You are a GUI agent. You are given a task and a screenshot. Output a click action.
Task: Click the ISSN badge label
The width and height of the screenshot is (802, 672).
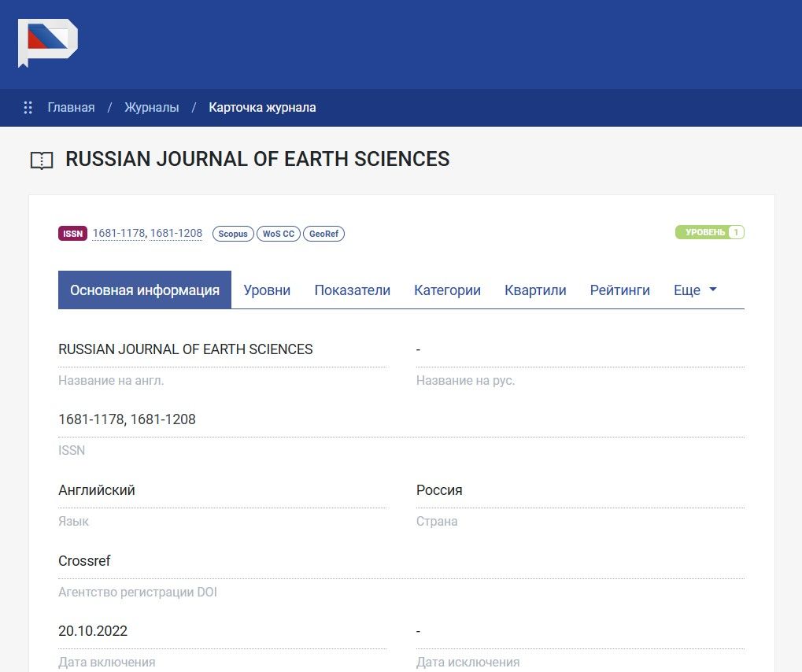72,234
